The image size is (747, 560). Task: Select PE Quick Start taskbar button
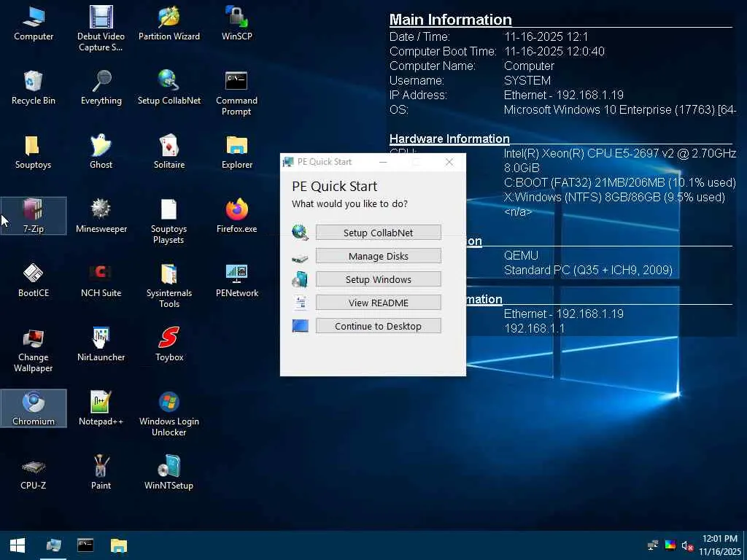pyautogui.click(x=53, y=545)
